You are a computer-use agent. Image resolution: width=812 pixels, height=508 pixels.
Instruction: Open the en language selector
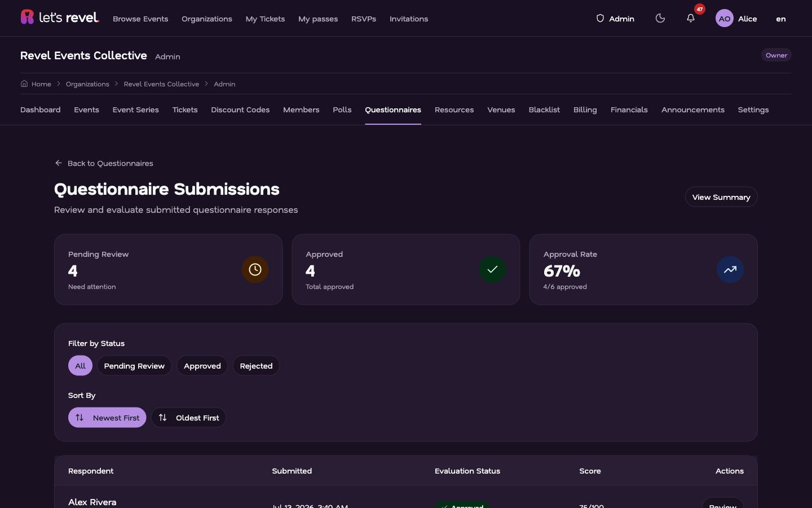781,19
